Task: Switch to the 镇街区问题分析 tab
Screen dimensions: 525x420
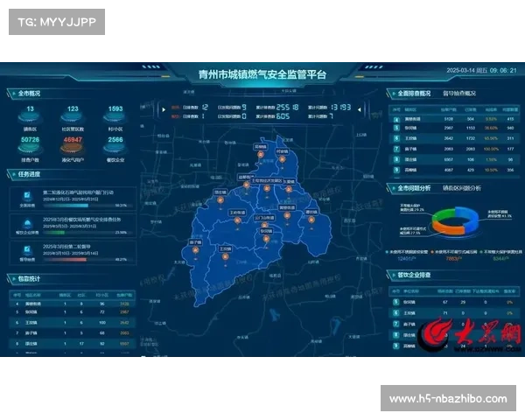Action: point(462,188)
